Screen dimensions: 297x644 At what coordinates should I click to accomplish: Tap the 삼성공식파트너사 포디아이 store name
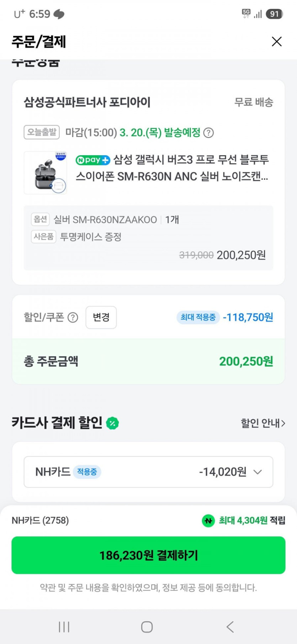point(87,102)
